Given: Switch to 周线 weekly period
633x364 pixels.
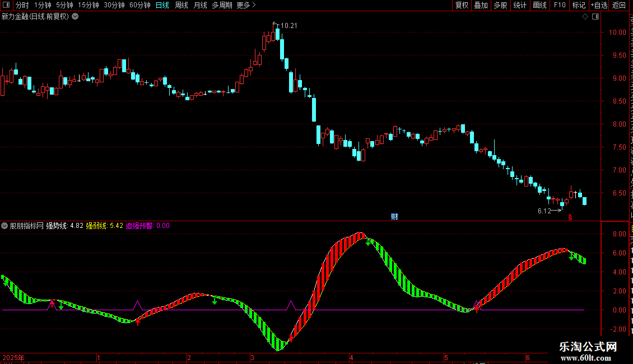Looking at the screenshot, I should [181, 5].
